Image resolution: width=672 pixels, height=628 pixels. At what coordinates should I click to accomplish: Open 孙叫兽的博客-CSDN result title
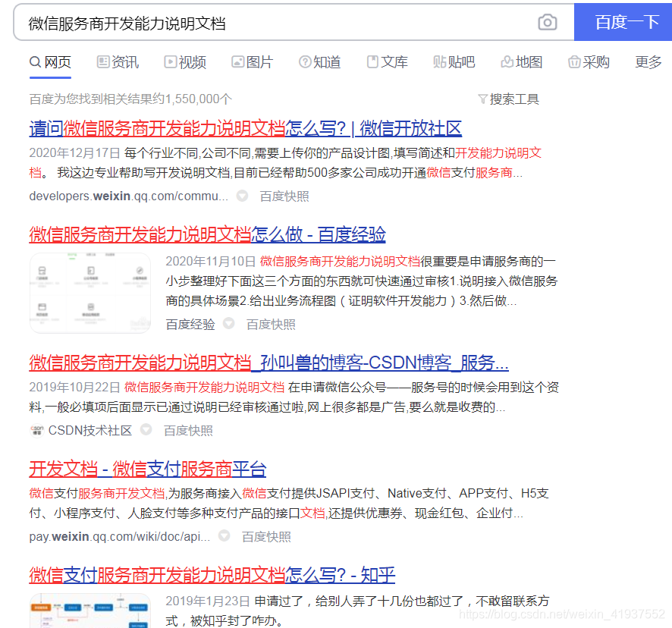tap(268, 363)
